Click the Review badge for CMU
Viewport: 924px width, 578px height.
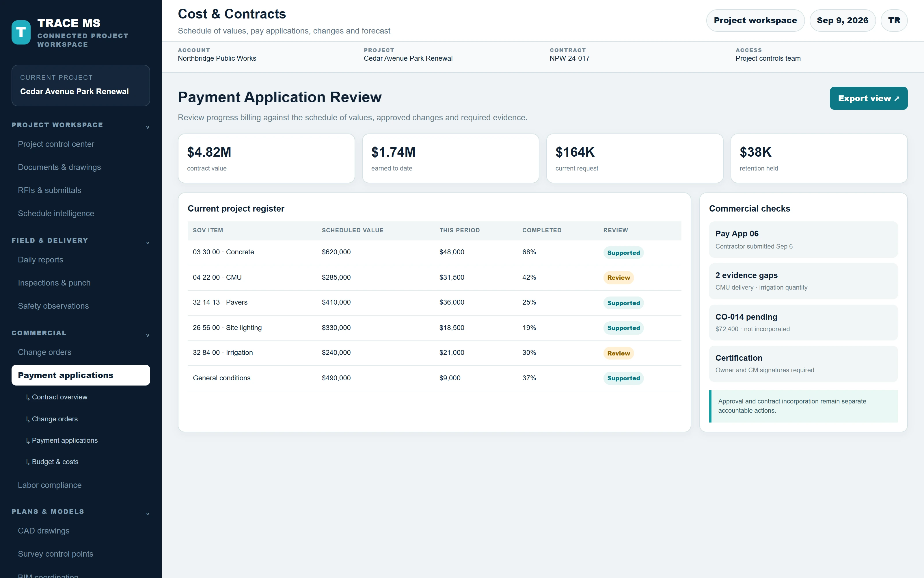click(619, 278)
